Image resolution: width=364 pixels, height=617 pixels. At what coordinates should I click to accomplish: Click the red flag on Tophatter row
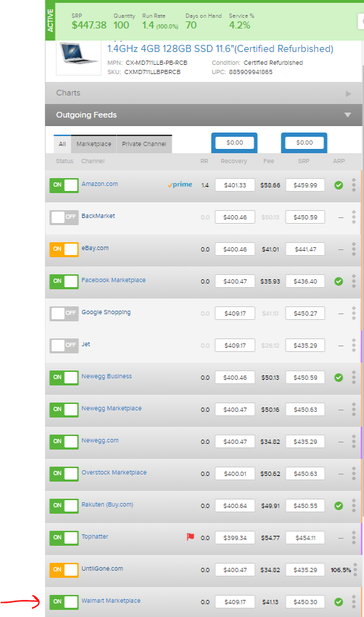[190, 536]
